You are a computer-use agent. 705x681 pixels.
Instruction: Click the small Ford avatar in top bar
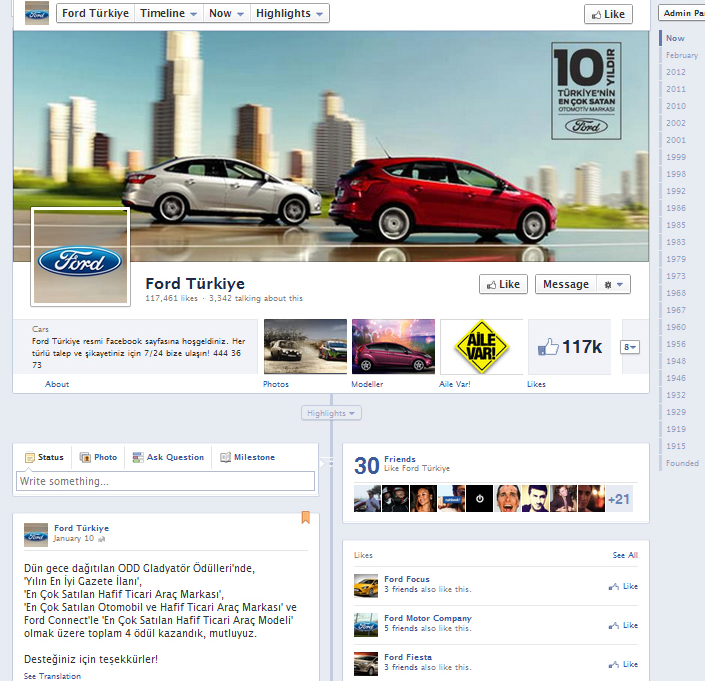[x=37, y=13]
